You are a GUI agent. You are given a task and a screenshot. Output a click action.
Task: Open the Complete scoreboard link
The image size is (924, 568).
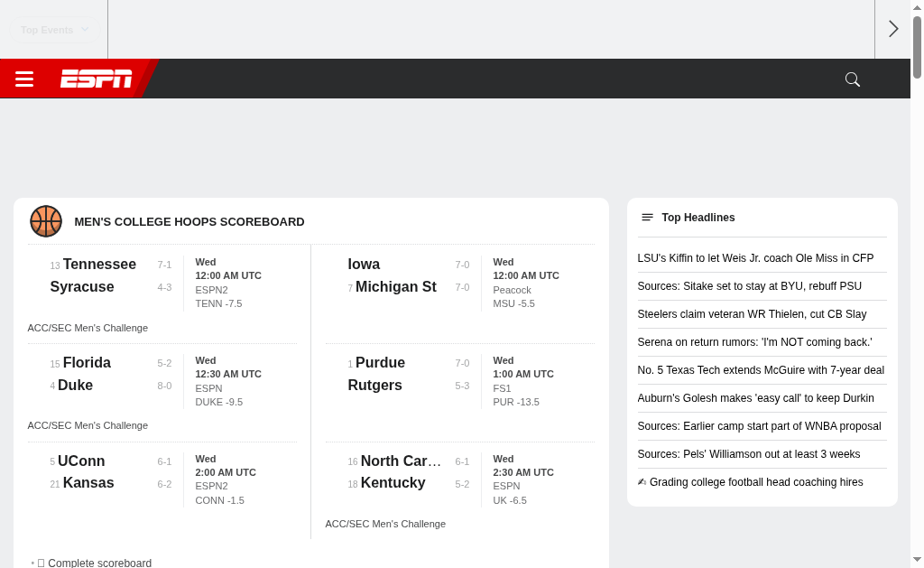click(x=99, y=563)
